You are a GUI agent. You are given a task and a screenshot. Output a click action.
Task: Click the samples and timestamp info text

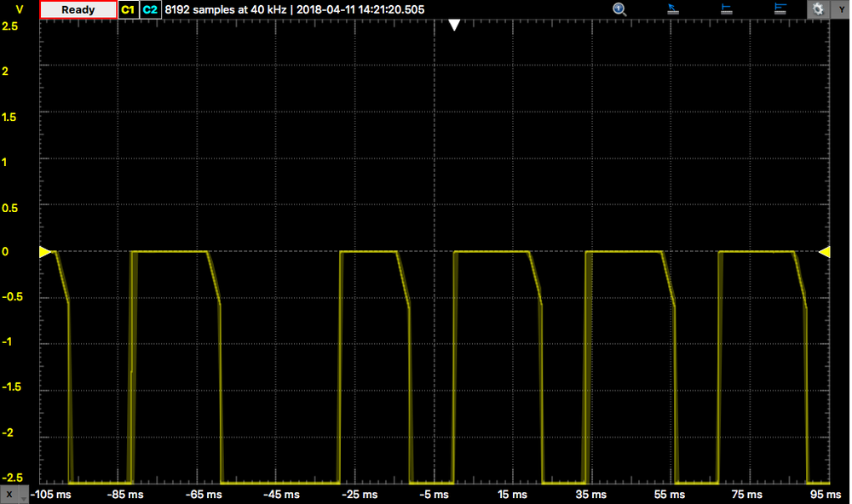[x=295, y=9]
